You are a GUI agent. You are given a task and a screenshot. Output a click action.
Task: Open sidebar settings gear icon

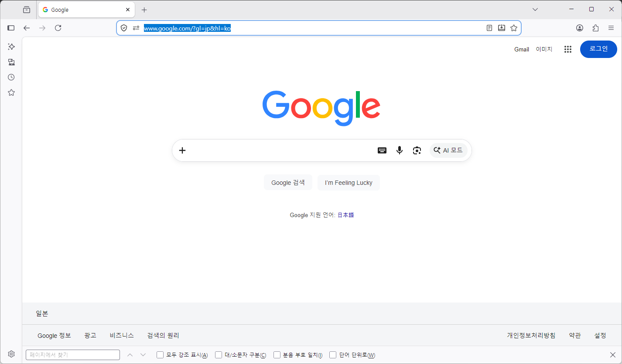tap(11, 354)
